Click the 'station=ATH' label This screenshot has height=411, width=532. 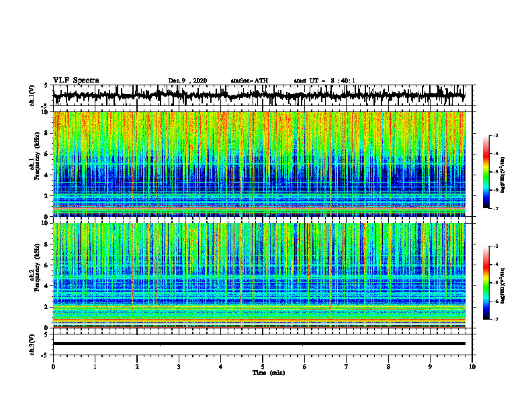pos(249,81)
